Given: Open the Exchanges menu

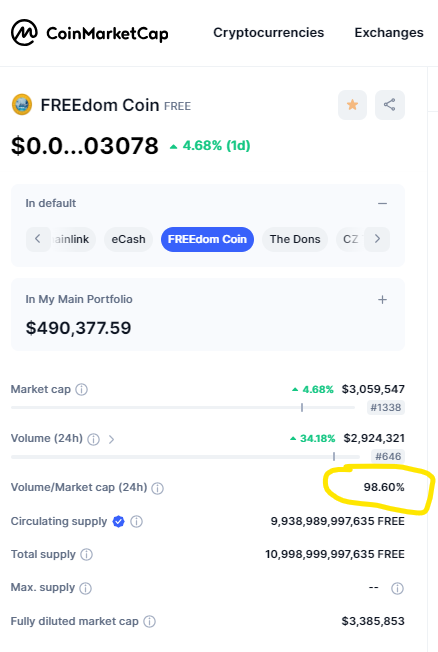Looking at the screenshot, I should (x=389, y=32).
